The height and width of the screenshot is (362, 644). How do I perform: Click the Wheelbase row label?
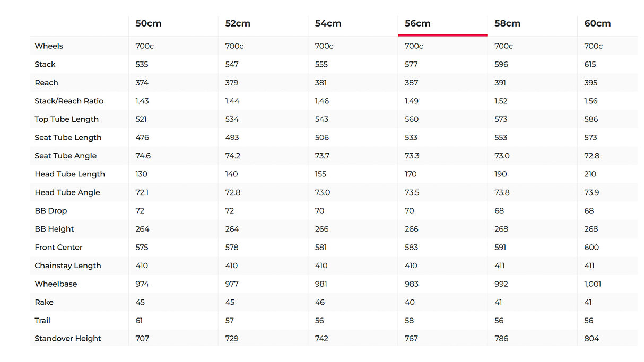tap(56, 284)
